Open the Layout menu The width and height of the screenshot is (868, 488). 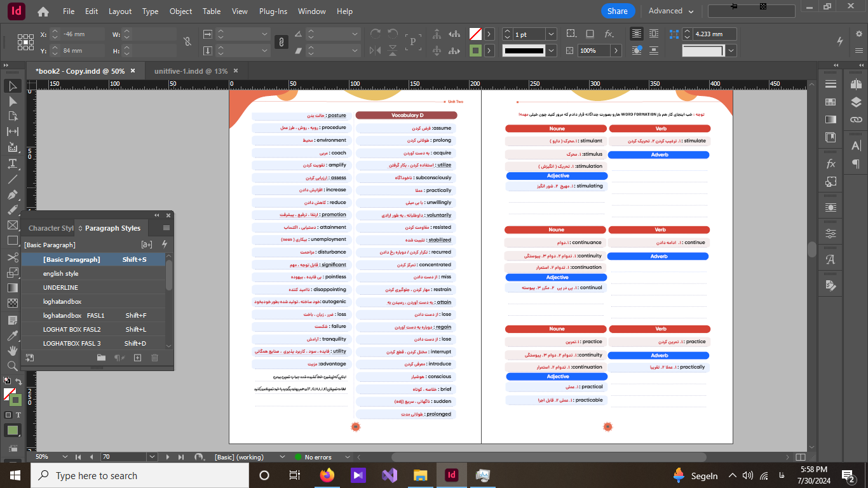pyautogui.click(x=120, y=11)
